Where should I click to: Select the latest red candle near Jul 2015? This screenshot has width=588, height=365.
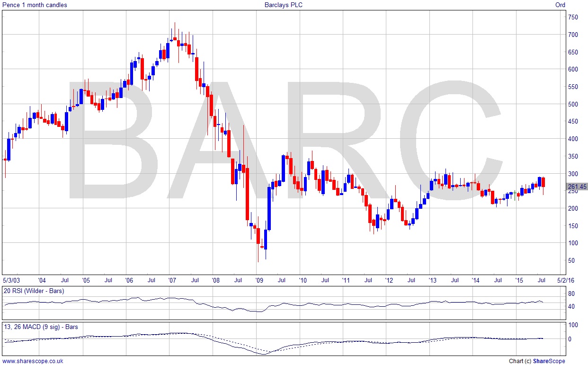[543, 182]
